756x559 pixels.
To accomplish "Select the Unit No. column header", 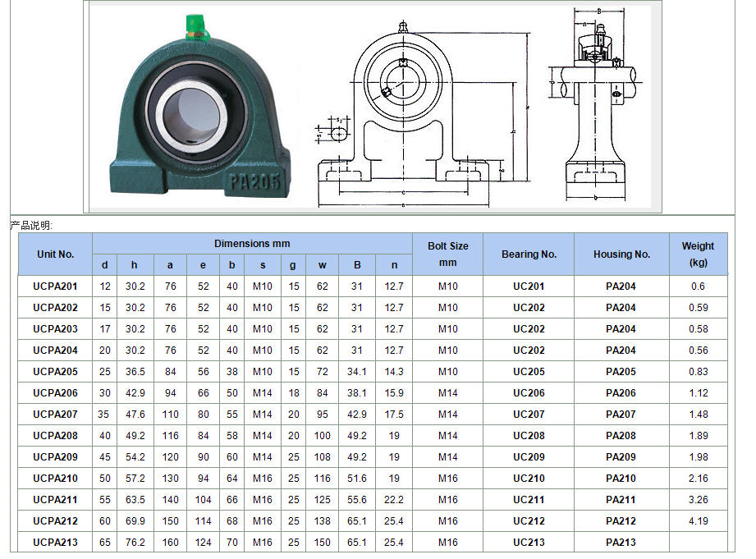I will coord(56,254).
